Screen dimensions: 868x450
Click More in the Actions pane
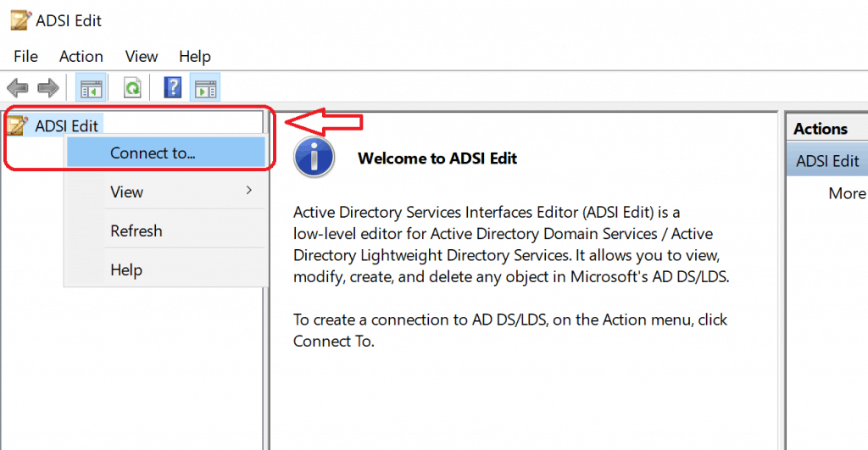(x=847, y=193)
